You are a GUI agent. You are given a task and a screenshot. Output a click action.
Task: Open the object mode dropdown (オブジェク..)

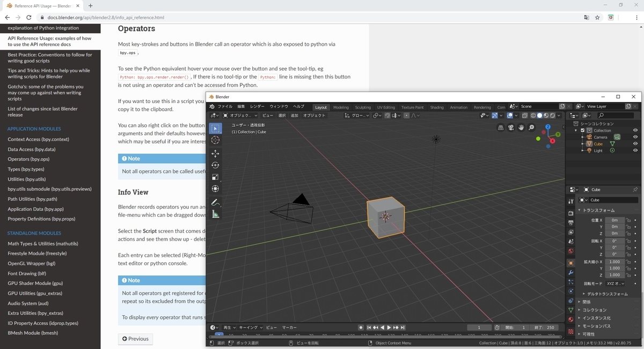tap(240, 115)
